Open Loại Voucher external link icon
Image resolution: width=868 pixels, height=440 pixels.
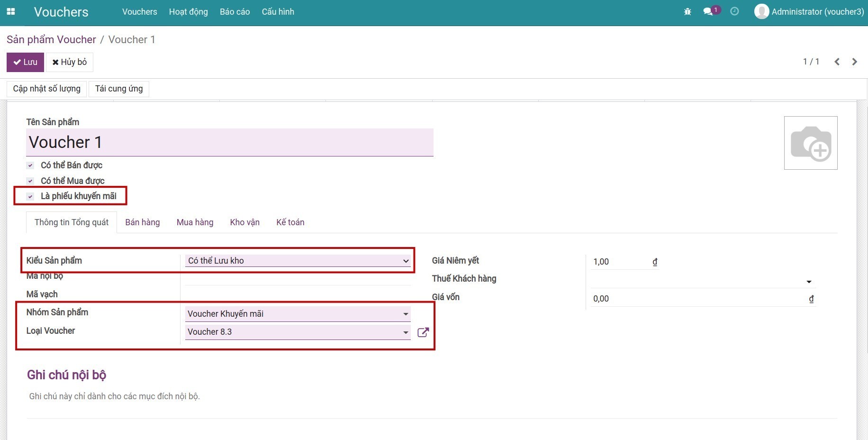pyautogui.click(x=423, y=332)
